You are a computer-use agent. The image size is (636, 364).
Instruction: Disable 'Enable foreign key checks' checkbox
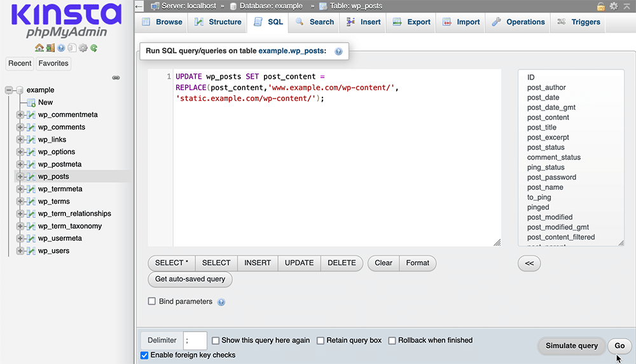coord(144,355)
